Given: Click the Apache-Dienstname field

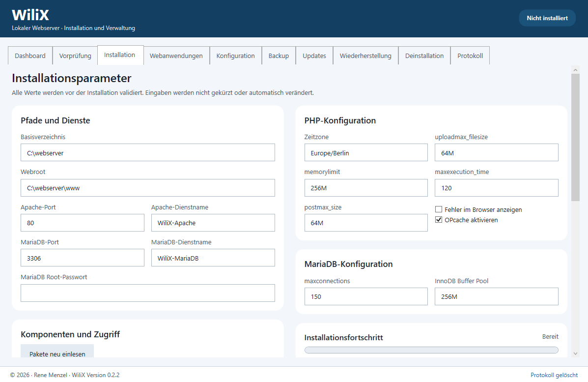Looking at the screenshot, I should [x=213, y=223].
